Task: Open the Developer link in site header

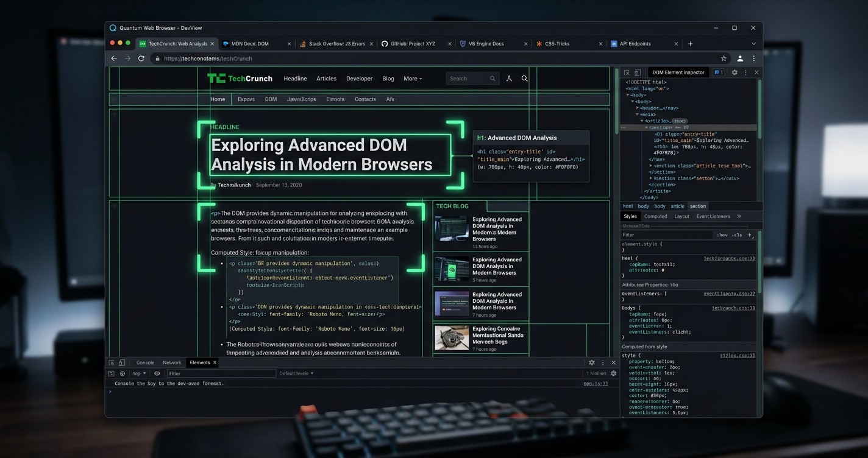Action: pyautogui.click(x=359, y=79)
